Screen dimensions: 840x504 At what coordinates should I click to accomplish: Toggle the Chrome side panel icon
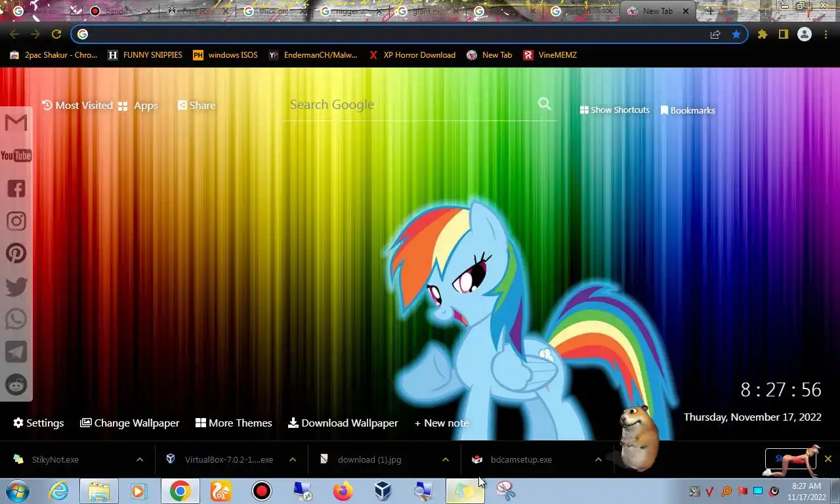[783, 34]
